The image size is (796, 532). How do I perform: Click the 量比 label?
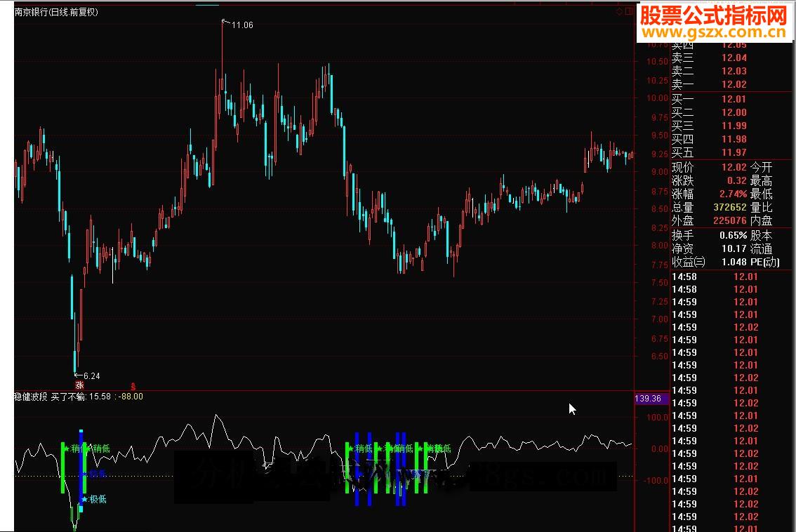tap(762, 207)
